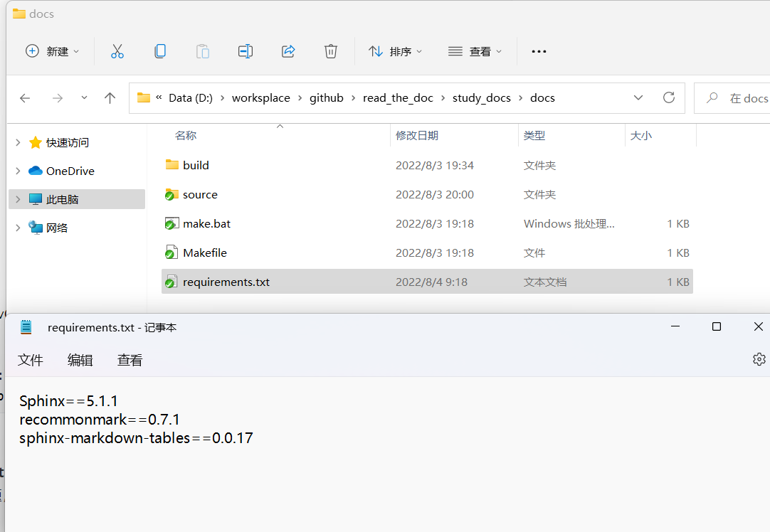Select the make.bat file
This screenshot has width=770, height=532.
206,224
